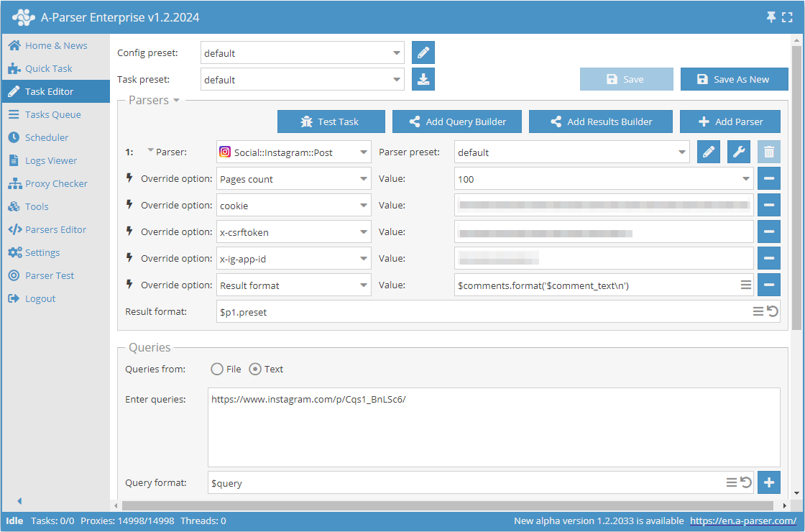Go to Proxy Checker in the sidebar
Screen dimensions: 805x532
pos(56,184)
